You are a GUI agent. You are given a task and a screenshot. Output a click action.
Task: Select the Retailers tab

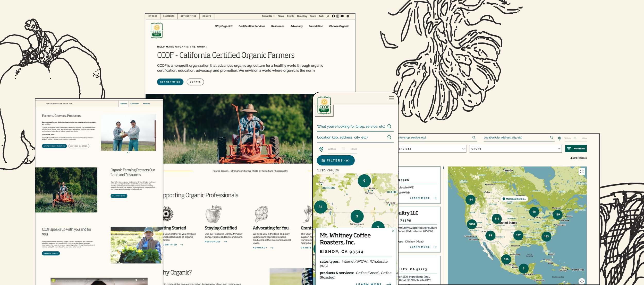click(x=146, y=104)
